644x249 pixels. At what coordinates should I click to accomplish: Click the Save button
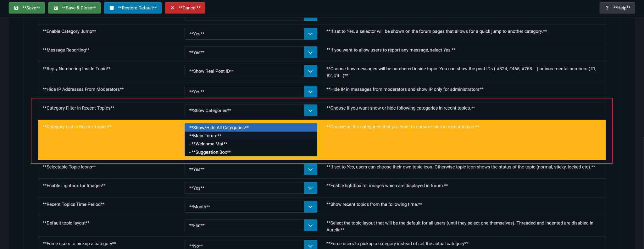click(x=27, y=8)
